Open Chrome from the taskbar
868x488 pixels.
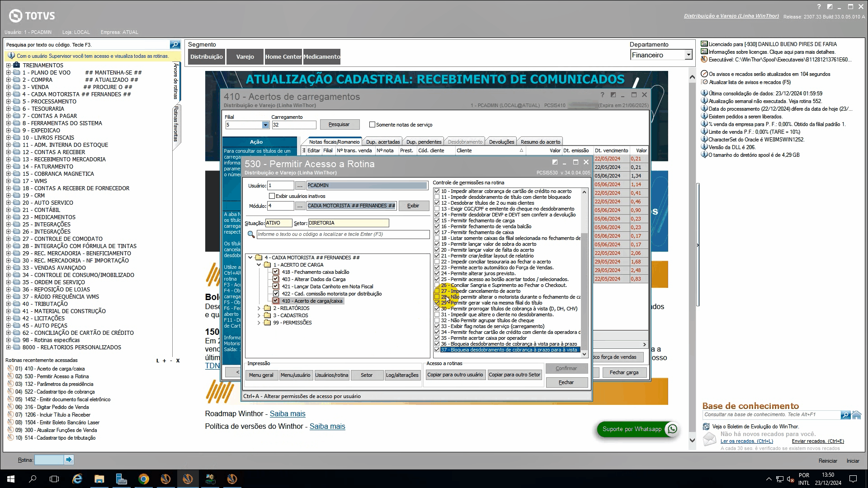coord(143,479)
